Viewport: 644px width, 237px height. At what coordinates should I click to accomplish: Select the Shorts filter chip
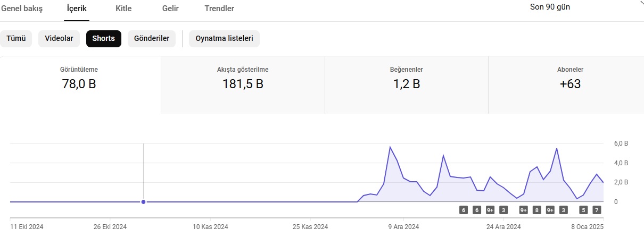point(104,39)
